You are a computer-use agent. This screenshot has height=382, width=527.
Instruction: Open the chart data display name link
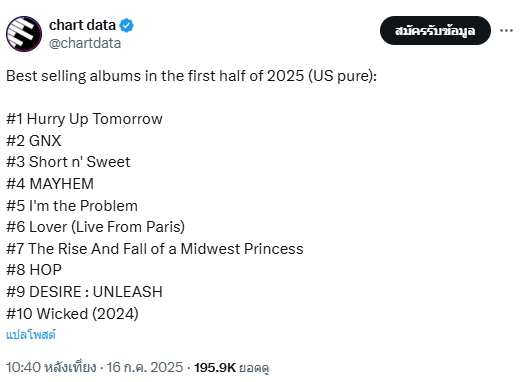(82, 25)
